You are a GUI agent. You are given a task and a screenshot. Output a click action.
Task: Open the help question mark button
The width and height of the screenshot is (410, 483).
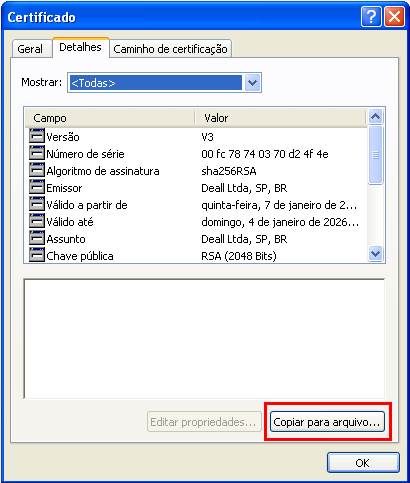click(371, 16)
